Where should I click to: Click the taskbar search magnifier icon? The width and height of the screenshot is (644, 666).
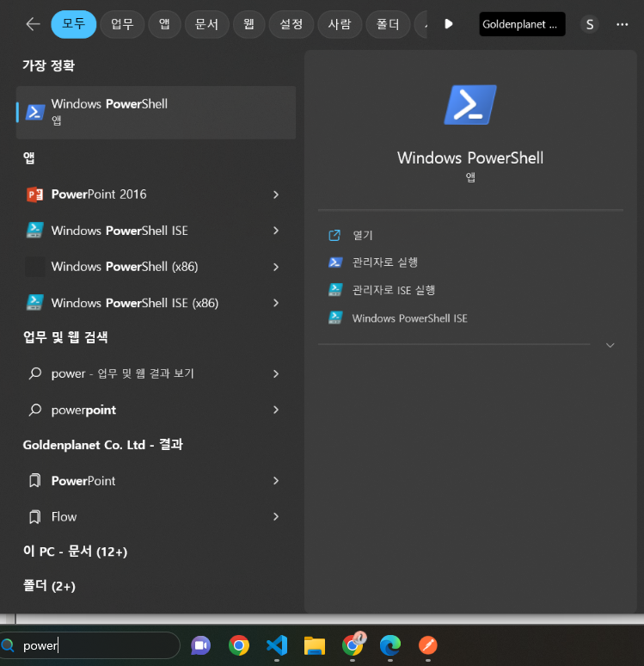(8, 645)
